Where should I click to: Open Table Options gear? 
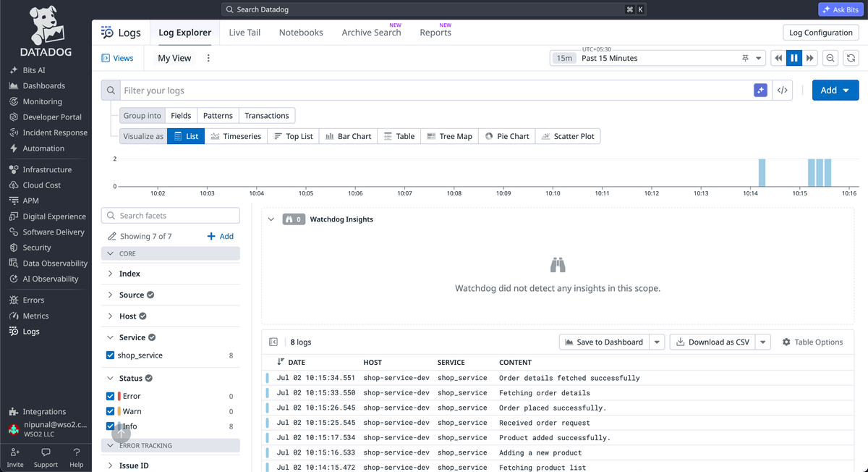pyautogui.click(x=812, y=342)
